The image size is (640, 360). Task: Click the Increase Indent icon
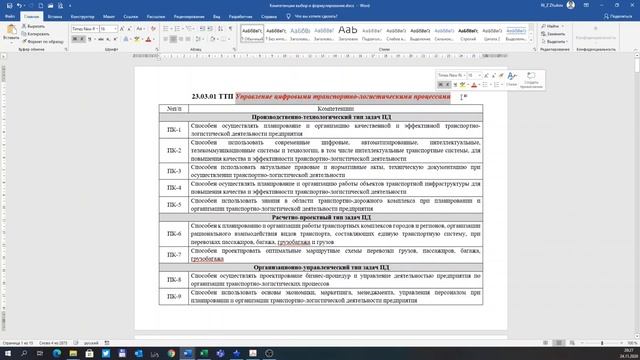click(210, 29)
